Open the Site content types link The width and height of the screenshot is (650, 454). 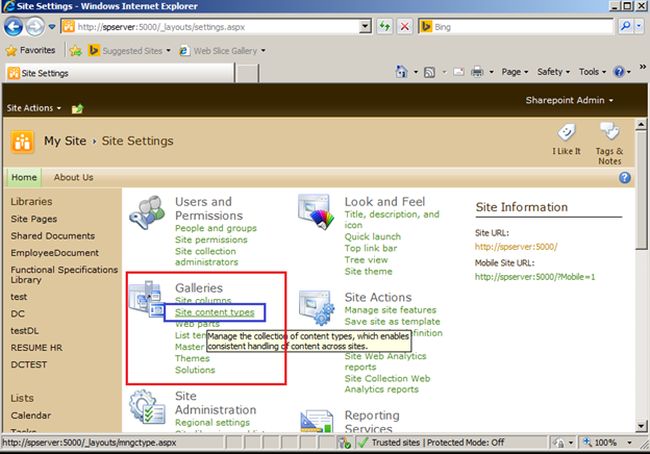point(214,312)
